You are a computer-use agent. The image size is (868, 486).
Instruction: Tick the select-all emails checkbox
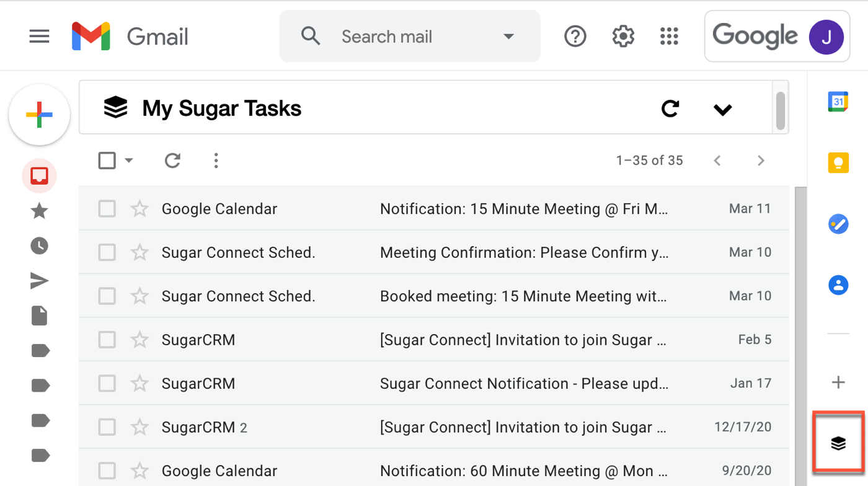tap(107, 161)
